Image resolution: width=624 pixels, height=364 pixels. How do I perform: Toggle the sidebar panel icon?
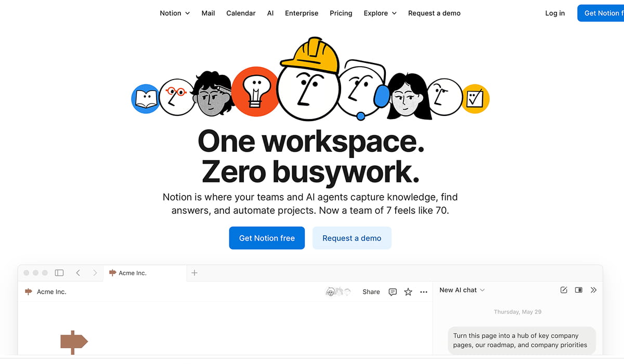(59, 272)
